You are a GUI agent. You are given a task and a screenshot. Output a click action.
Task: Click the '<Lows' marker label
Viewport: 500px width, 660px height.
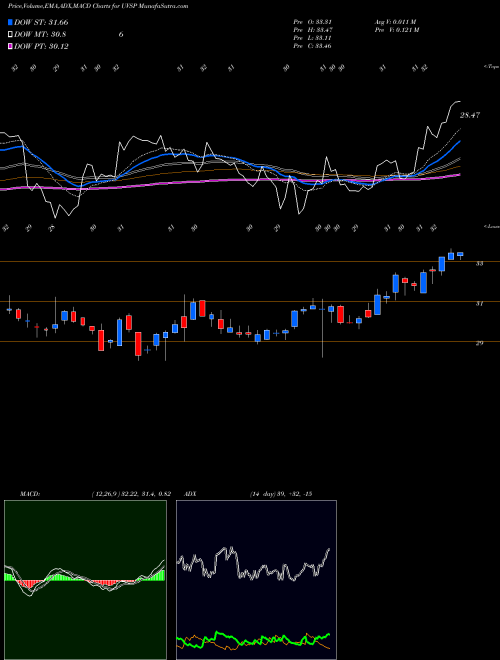491,226
